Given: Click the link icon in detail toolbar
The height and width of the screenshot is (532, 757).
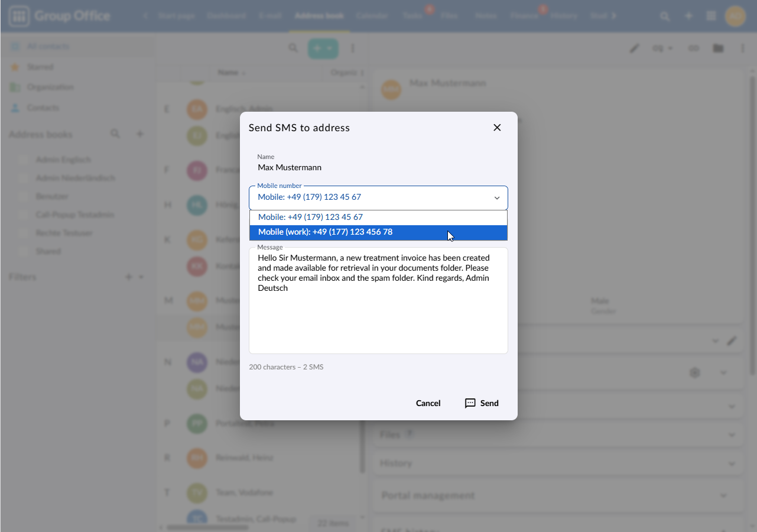Looking at the screenshot, I should pyautogui.click(x=694, y=48).
